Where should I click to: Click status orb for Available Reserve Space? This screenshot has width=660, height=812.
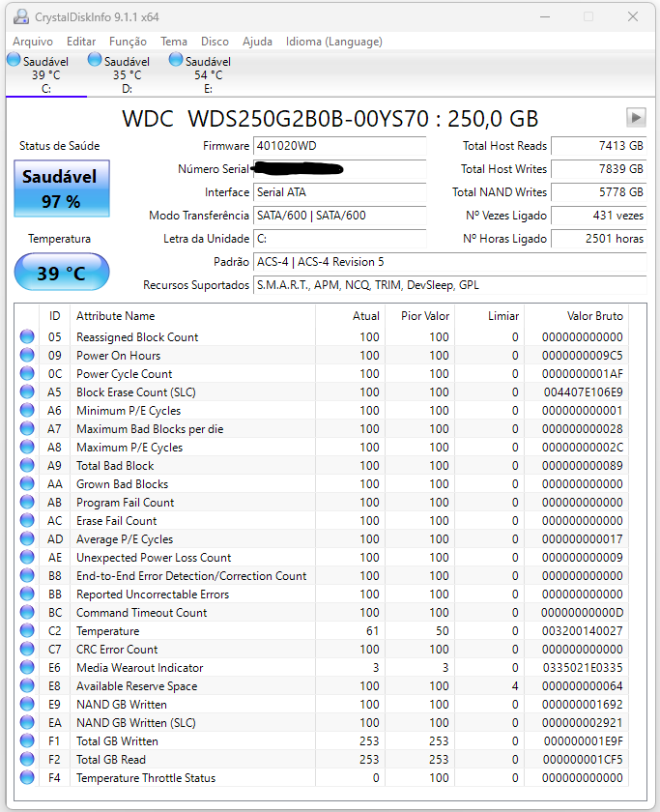point(27,685)
